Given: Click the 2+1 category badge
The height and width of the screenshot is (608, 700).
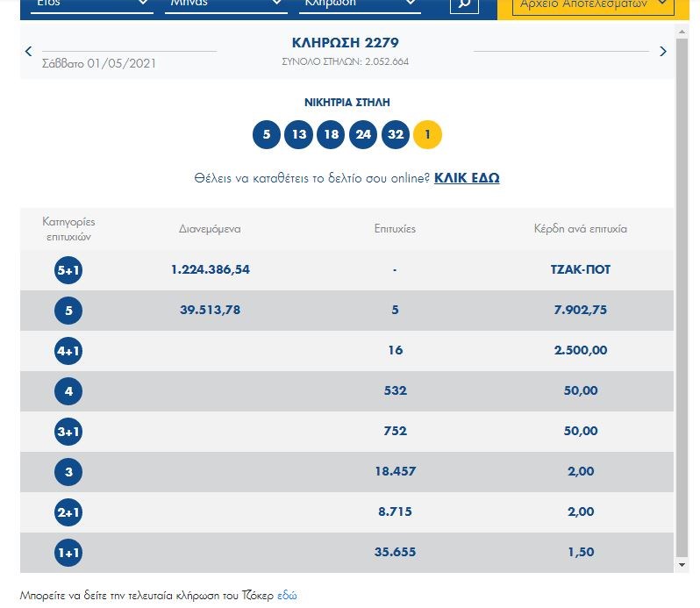Looking at the screenshot, I should point(68,512).
